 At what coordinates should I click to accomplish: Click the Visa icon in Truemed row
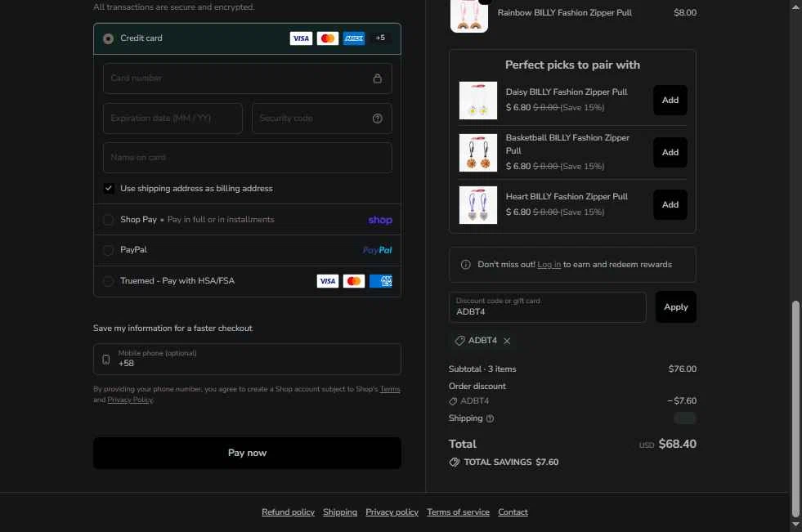pyautogui.click(x=327, y=281)
